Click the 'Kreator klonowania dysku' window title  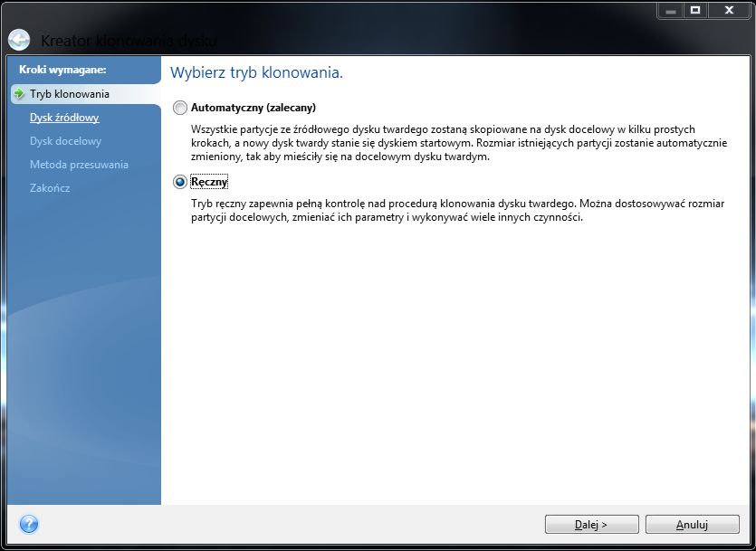[129, 41]
